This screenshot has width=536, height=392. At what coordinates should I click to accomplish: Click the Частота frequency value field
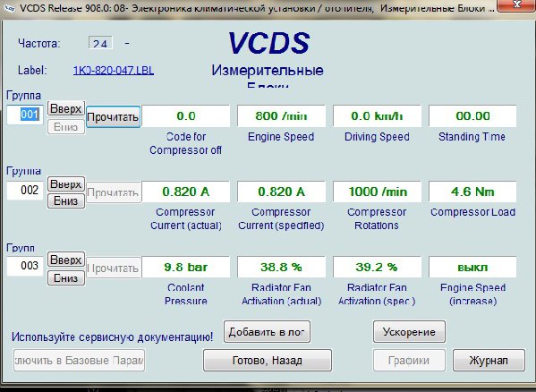[x=100, y=43]
